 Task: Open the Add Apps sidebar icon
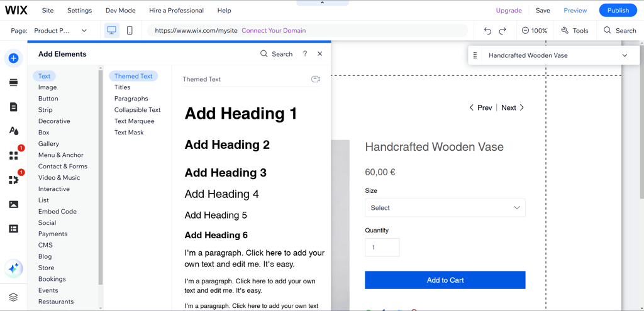tap(14, 156)
